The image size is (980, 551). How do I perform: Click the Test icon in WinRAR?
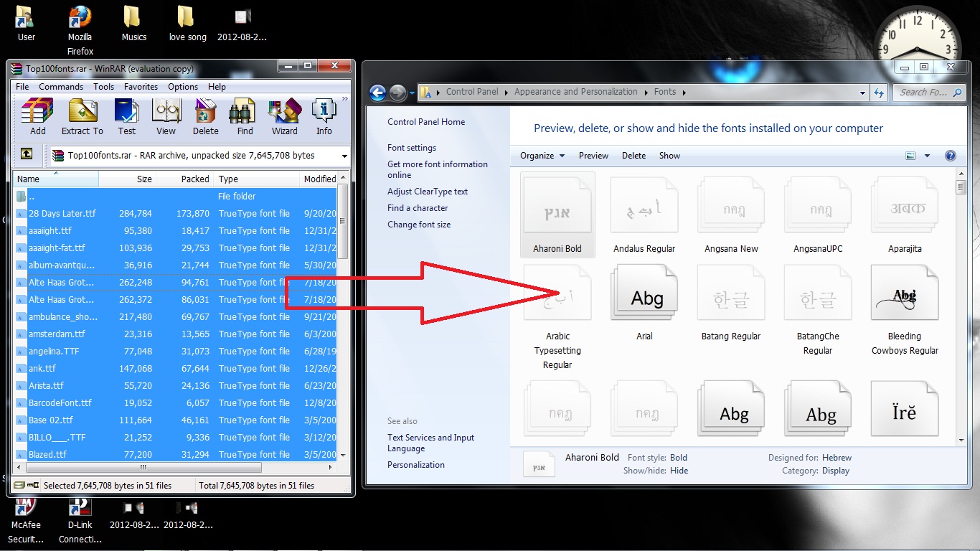click(x=127, y=118)
